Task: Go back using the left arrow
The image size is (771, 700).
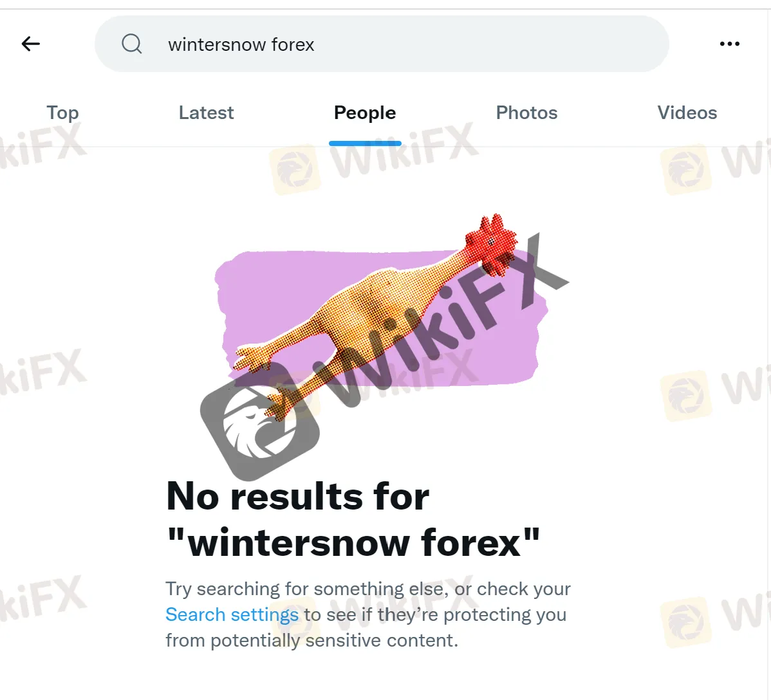Action: pyautogui.click(x=30, y=44)
